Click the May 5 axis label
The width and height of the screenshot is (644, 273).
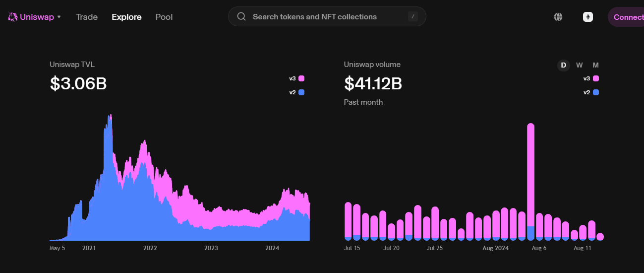point(57,248)
